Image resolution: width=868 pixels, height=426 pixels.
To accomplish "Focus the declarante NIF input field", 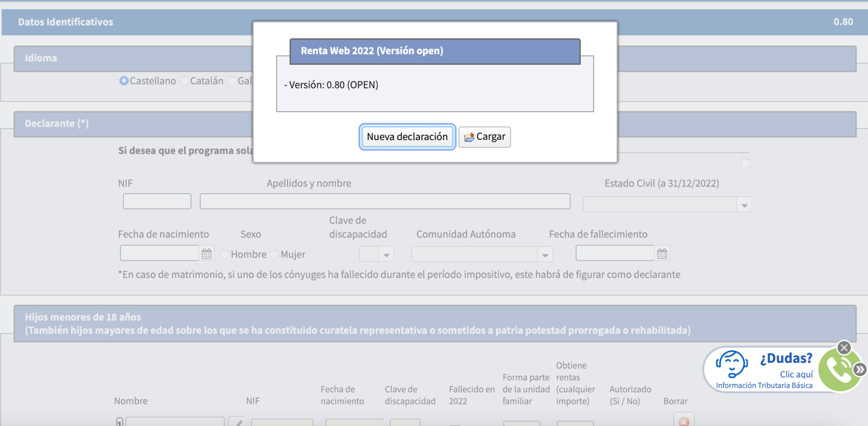I will (157, 201).
